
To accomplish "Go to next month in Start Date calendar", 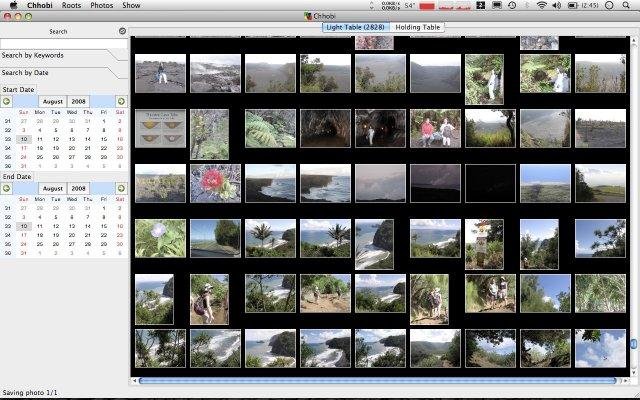I will [x=121, y=101].
